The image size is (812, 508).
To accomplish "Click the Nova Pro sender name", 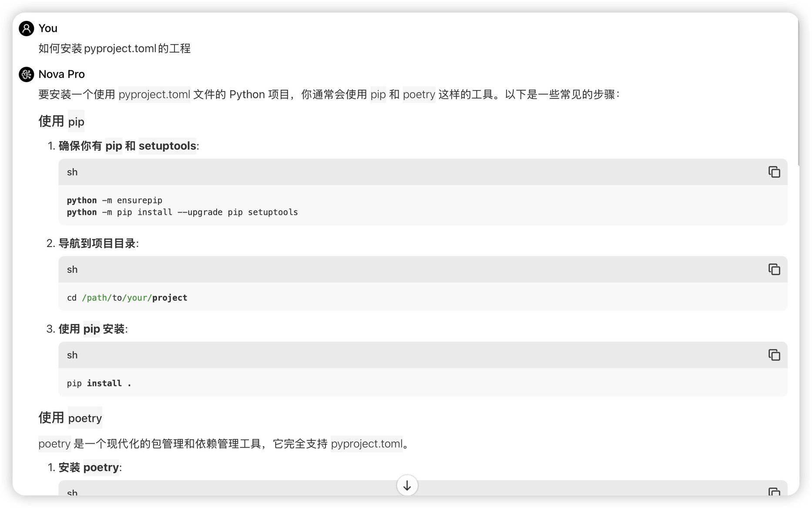I will click(x=62, y=74).
